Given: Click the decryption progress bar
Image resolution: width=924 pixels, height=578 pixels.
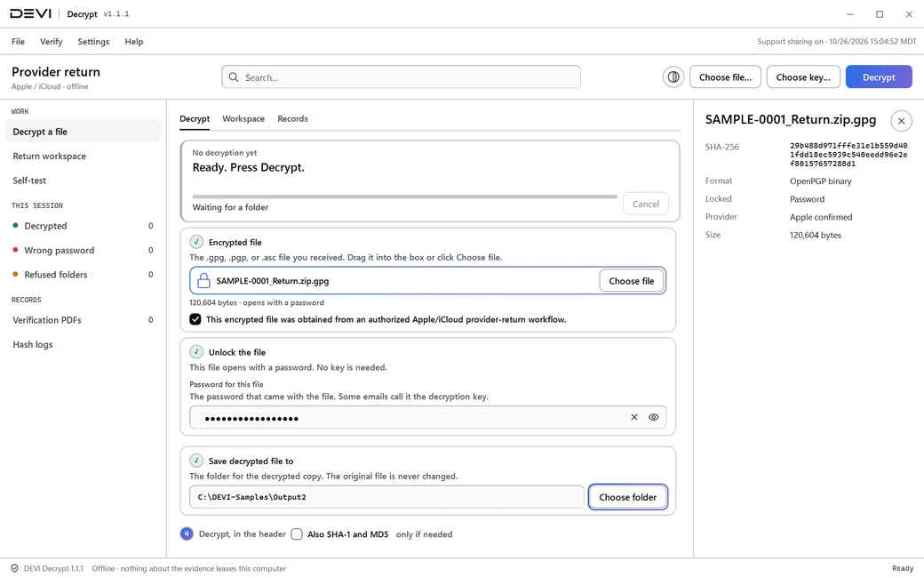Looking at the screenshot, I should (405, 197).
